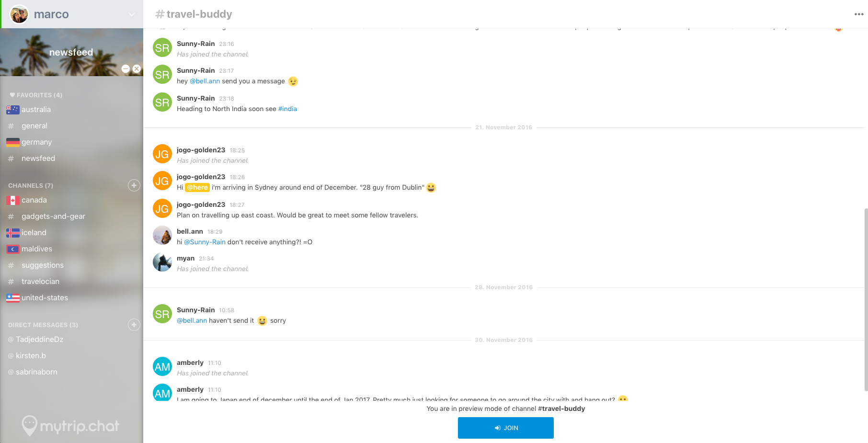The width and height of the screenshot is (868, 443).
Task: Toggle the @here mention highlight
Action: coord(197,187)
